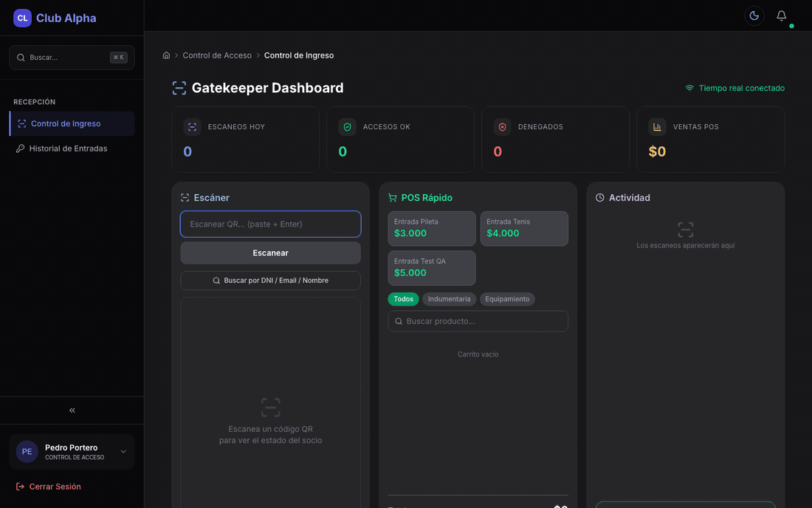
Task: Collapse sidebar with double chevron
Action: click(72, 410)
